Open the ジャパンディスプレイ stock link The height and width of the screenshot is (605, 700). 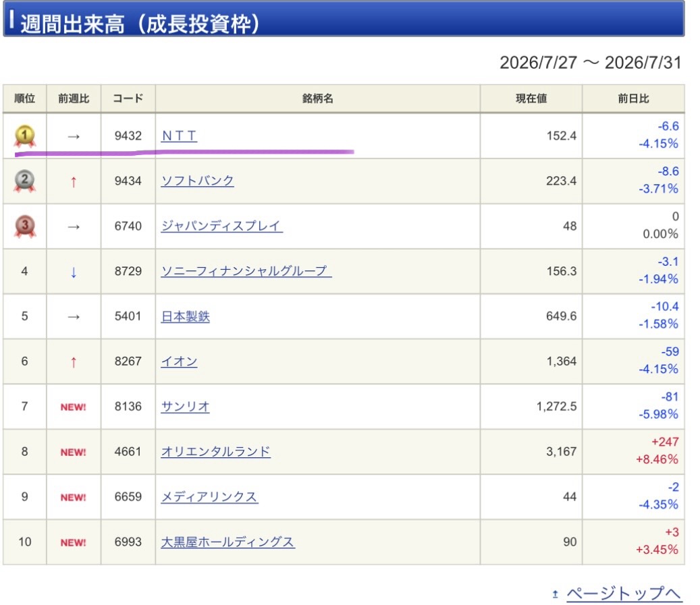coord(221,226)
